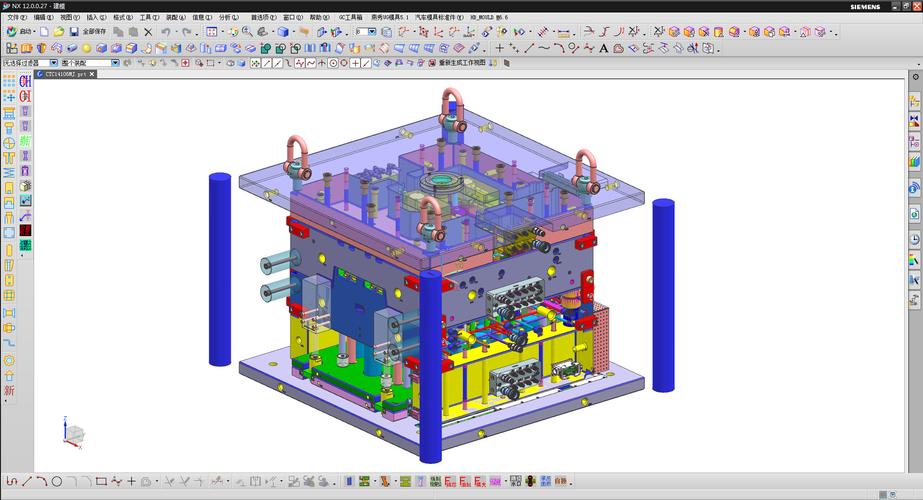Select the CYC14106MJ.prt document tab
Image resolution: width=923 pixels, height=500 pixels.
point(65,75)
